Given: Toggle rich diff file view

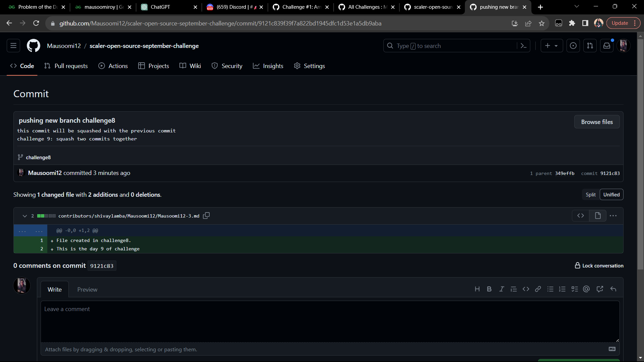Looking at the screenshot, I should (x=598, y=216).
